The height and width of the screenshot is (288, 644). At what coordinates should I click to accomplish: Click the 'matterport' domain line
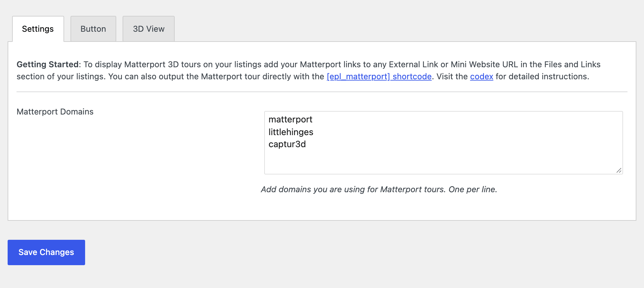[x=291, y=120]
